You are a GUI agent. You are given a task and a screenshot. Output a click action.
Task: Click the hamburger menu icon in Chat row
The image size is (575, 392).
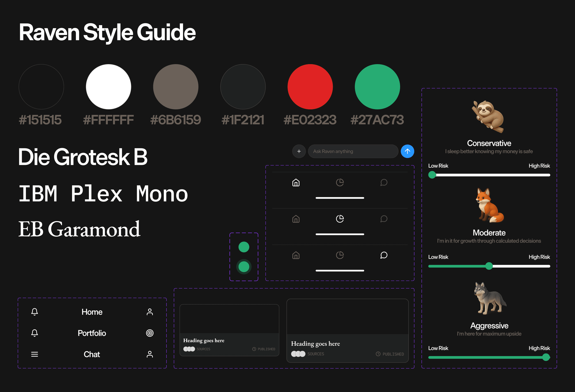click(x=35, y=354)
